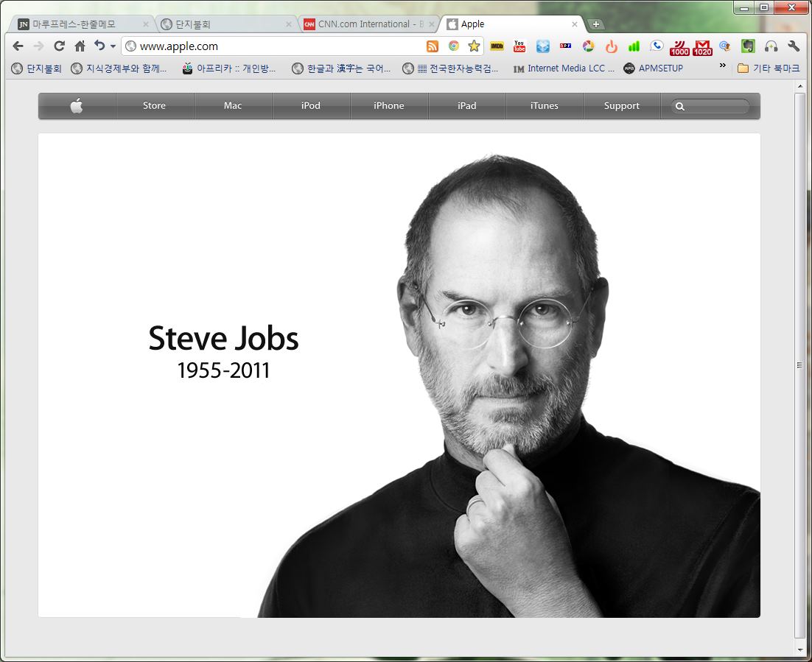Open the Internet Media LCC bookmark
812x662 pixels.
[x=564, y=68]
